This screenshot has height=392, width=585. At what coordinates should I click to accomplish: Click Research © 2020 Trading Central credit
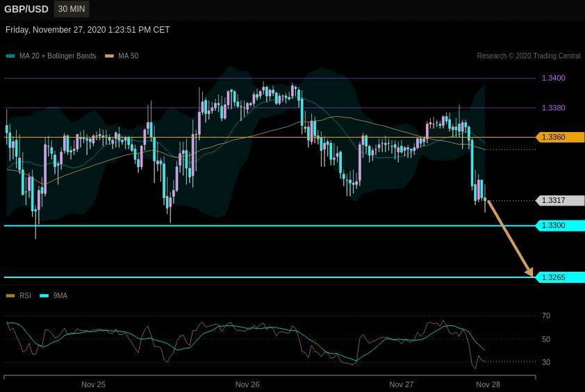click(x=529, y=56)
